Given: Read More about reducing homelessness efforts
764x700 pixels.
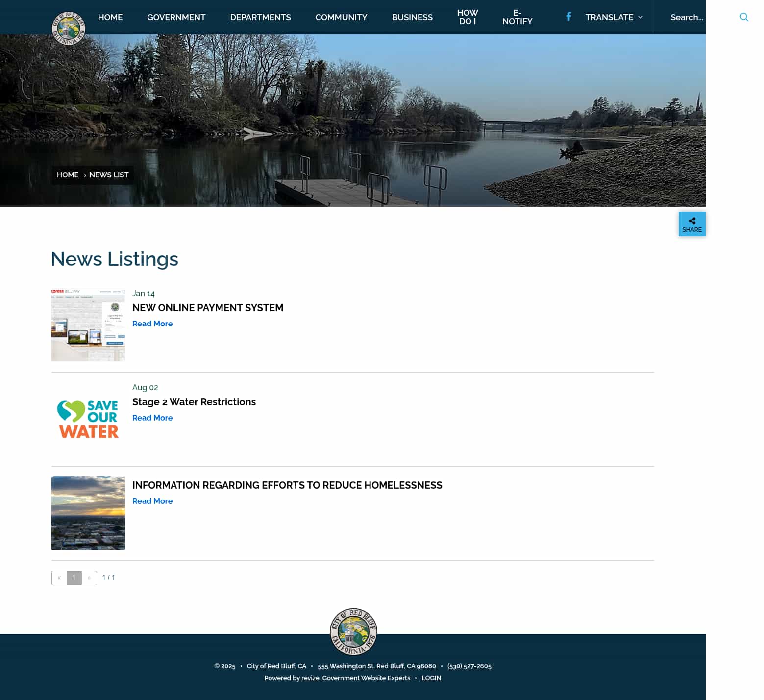Looking at the screenshot, I should click(152, 501).
